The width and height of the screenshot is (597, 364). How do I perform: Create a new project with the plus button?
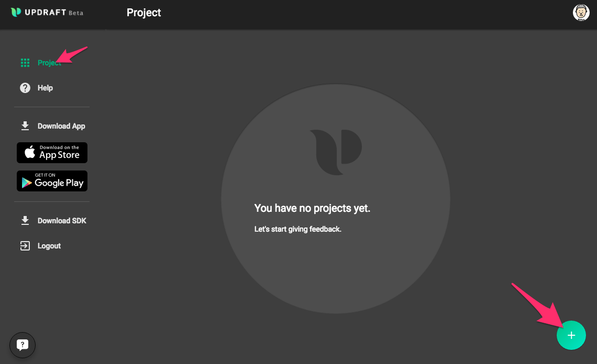point(571,335)
